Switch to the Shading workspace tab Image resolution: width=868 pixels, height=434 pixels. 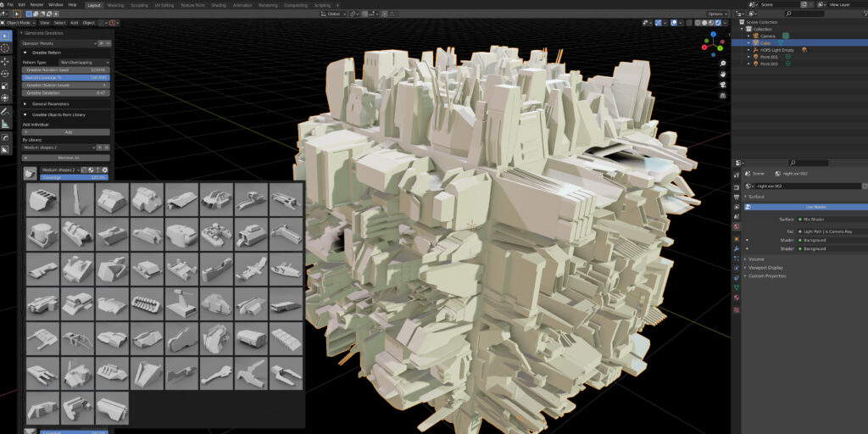pos(219,5)
